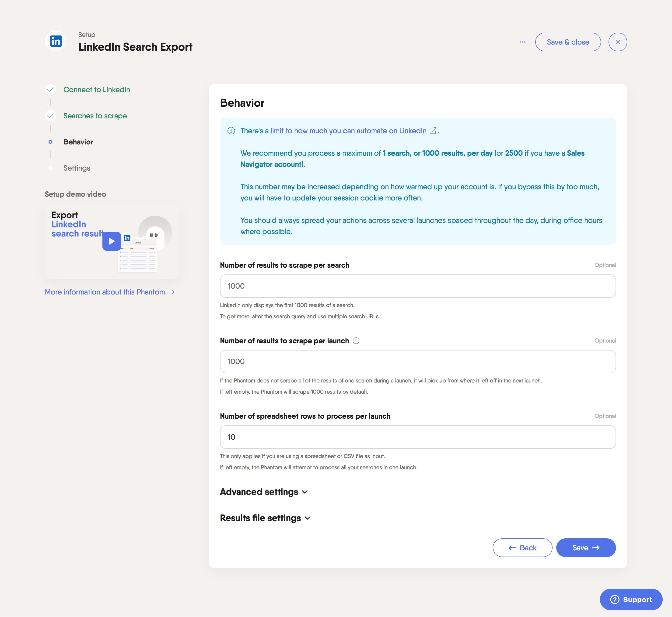Focus Number of results to scrape per launch field
672x617 pixels.
click(418, 361)
